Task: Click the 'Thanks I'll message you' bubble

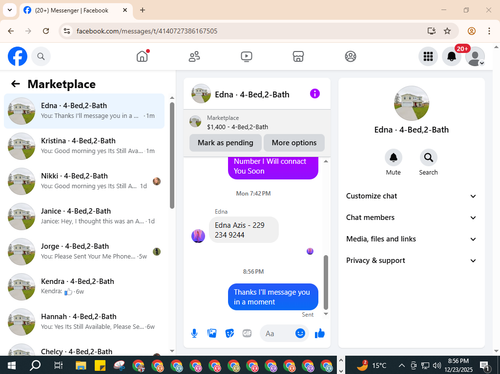Action: (x=273, y=297)
